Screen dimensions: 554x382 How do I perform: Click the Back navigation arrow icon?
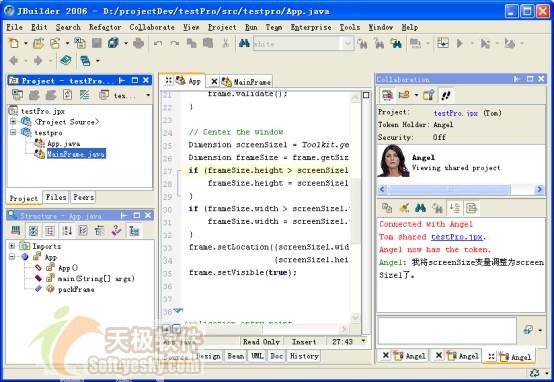pyautogui.click(x=14, y=61)
